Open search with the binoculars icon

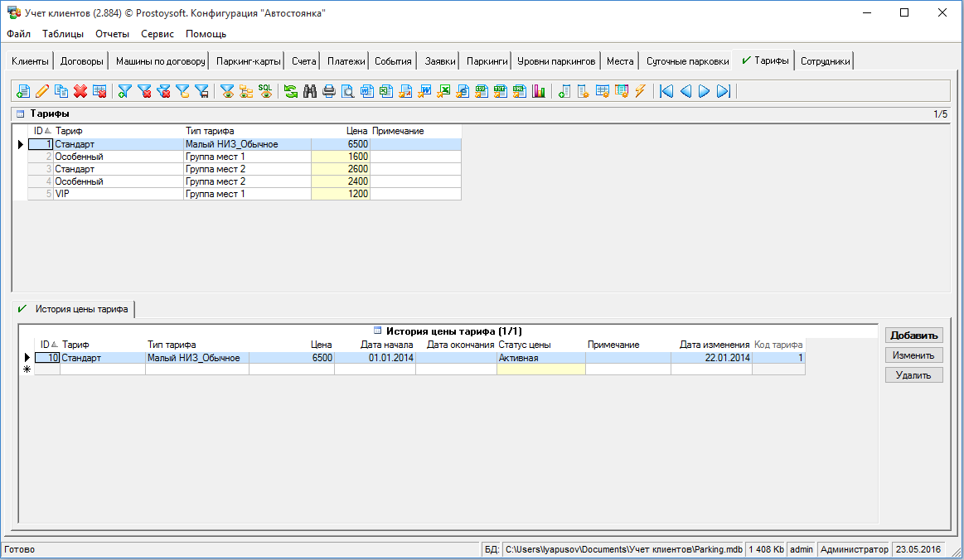point(310,91)
